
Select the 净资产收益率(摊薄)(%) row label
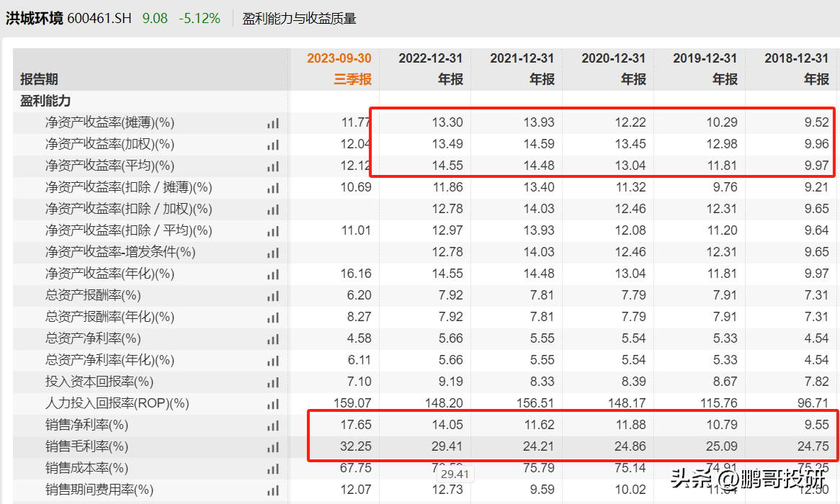110,122
